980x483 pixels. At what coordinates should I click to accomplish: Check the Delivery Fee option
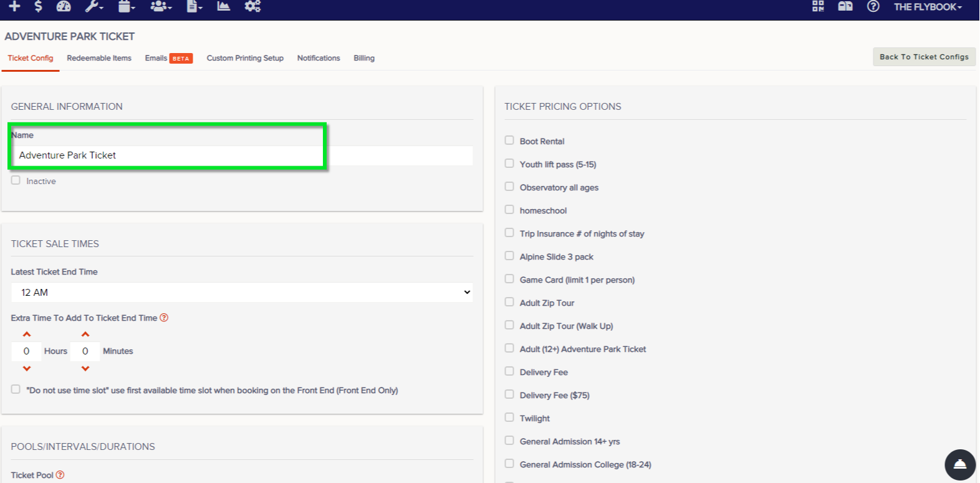coord(509,371)
